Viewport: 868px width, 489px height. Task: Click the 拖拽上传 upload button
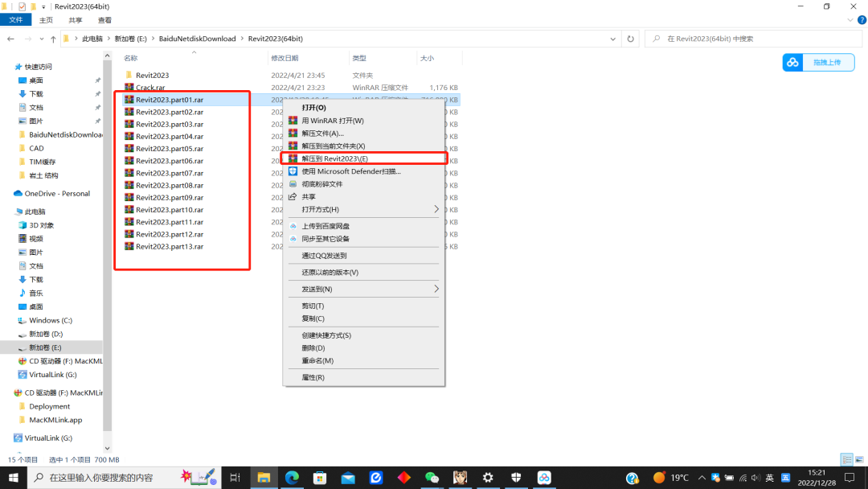coord(826,62)
